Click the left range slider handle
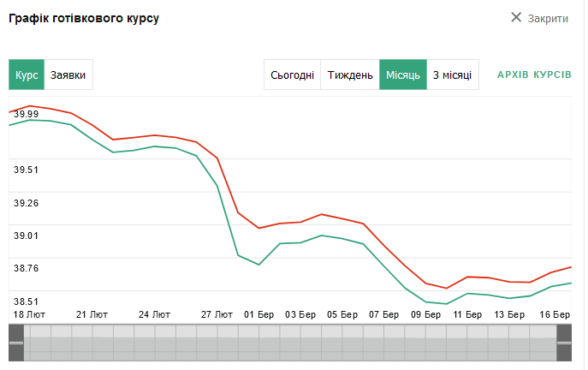 tap(16, 343)
